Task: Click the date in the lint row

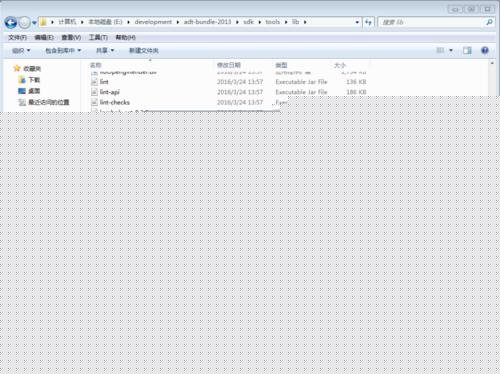Action: [240, 82]
